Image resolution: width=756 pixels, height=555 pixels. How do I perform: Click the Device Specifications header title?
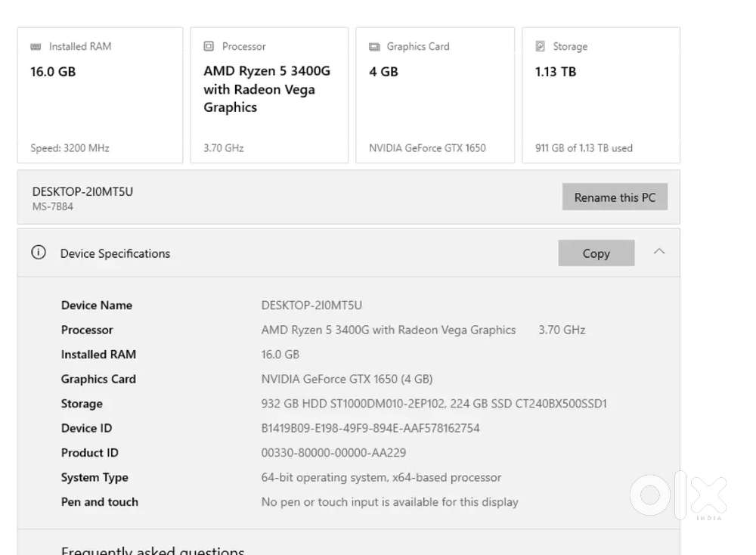coord(115,253)
